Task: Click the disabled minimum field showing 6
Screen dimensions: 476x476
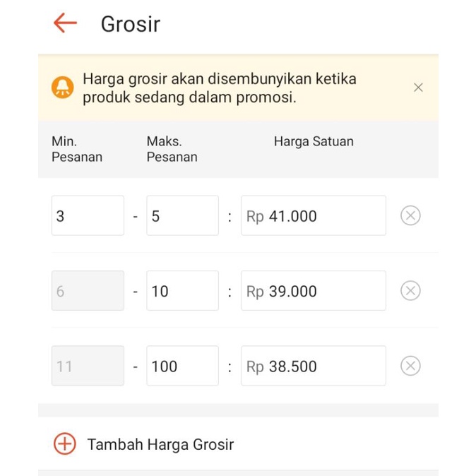Action: pyautogui.click(x=88, y=290)
